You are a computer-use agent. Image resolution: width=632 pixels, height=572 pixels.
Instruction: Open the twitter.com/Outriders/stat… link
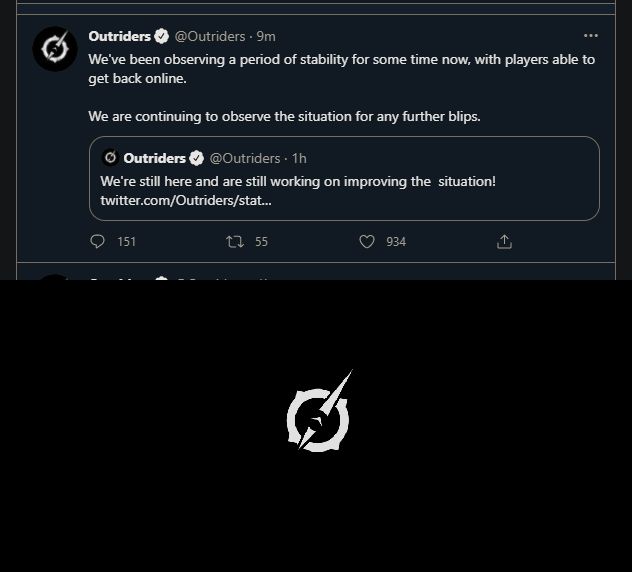[186, 200]
